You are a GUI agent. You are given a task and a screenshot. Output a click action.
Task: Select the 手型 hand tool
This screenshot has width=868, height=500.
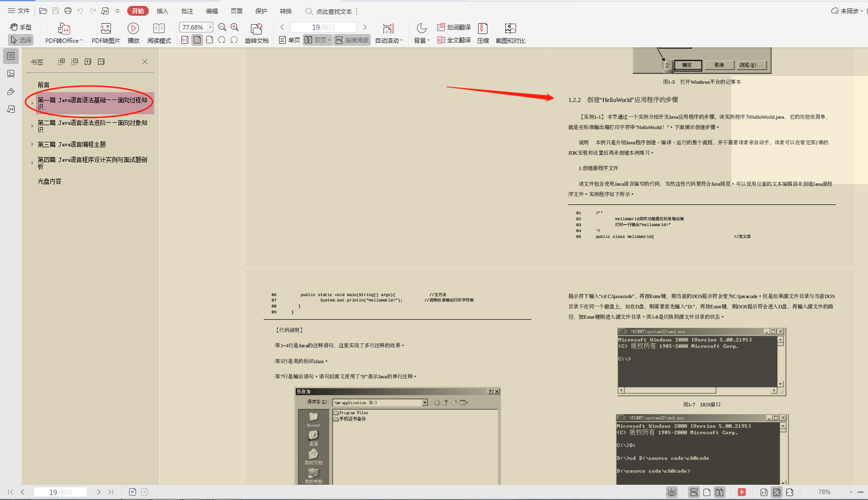[21, 27]
